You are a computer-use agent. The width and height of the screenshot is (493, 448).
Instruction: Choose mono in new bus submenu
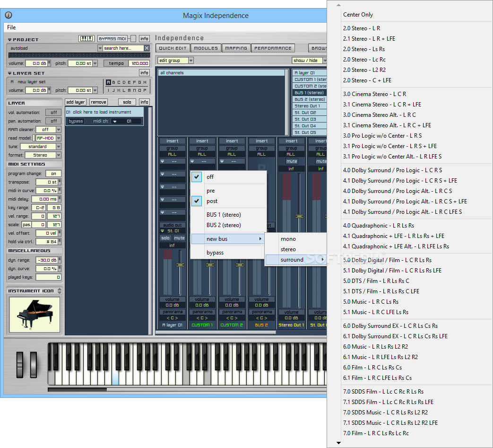[295, 239]
